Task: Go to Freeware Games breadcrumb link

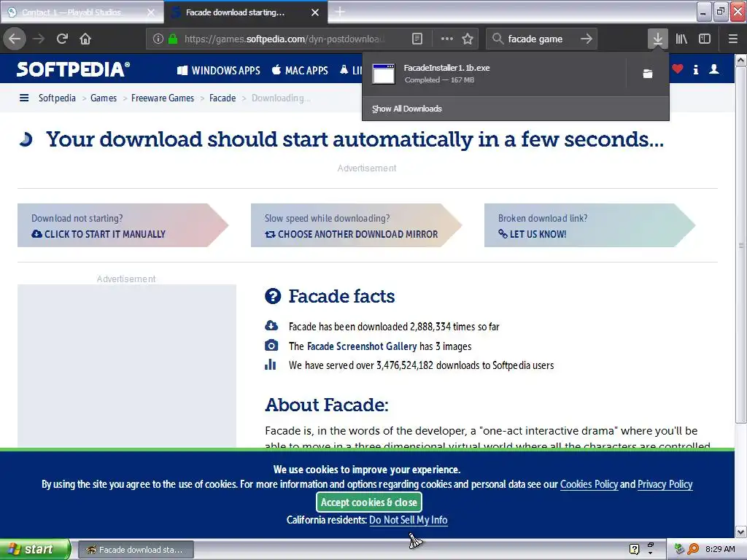Action: coord(163,98)
